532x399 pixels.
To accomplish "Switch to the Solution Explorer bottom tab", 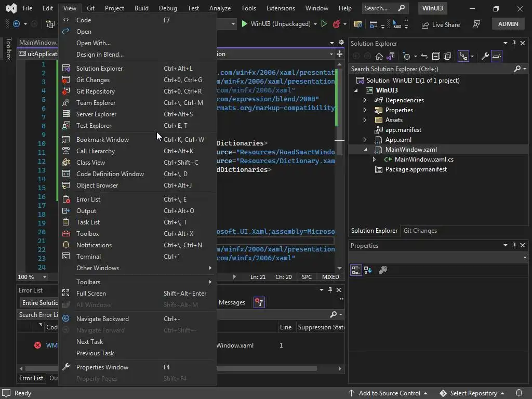I will pyautogui.click(x=374, y=231).
